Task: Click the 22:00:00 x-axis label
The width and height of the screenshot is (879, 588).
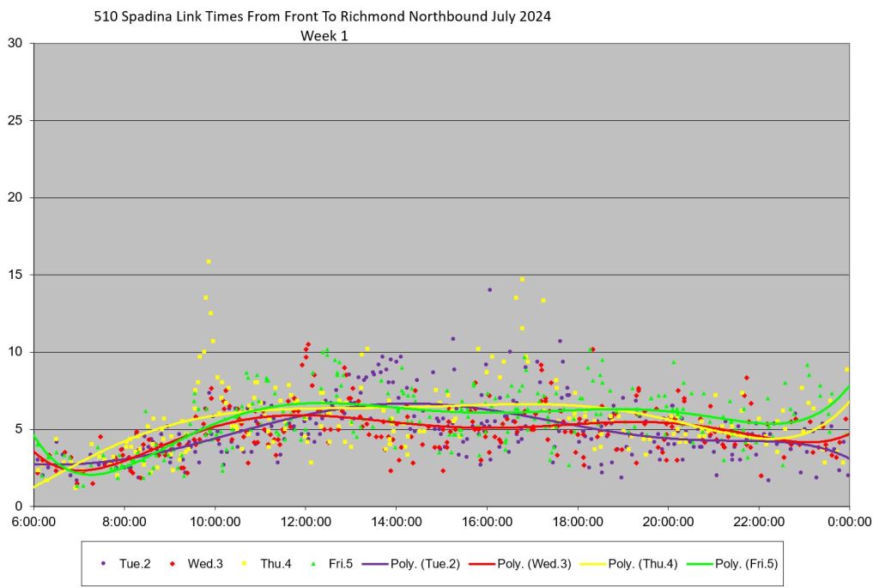Action: 758,521
